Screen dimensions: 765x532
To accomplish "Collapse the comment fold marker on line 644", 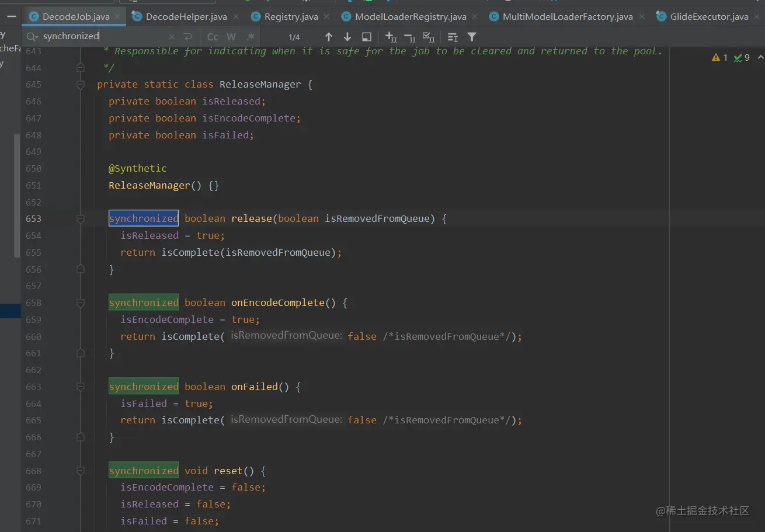I will (81, 68).
